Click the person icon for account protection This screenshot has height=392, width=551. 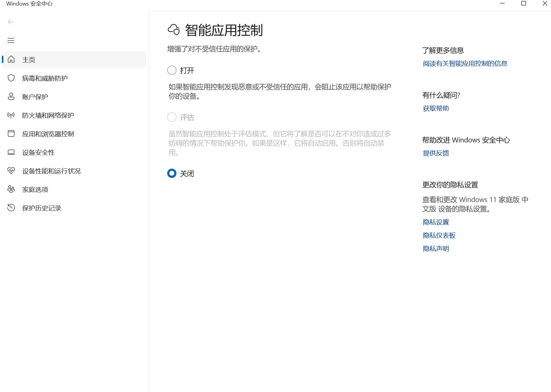pos(11,96)
